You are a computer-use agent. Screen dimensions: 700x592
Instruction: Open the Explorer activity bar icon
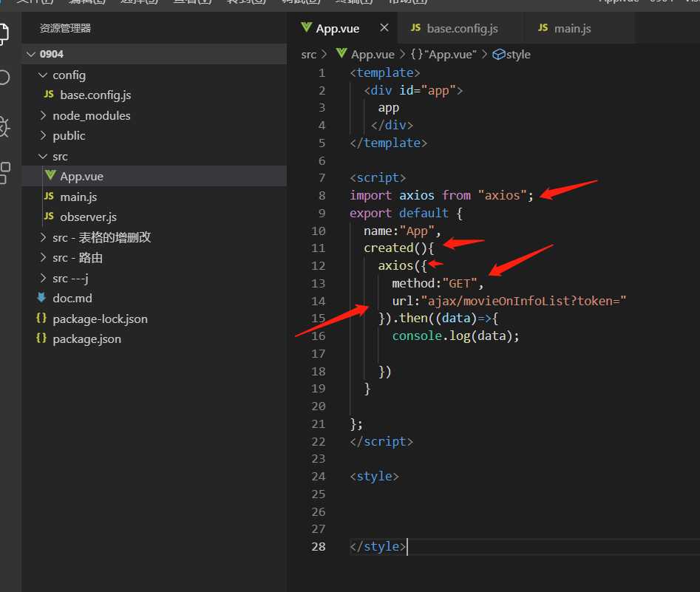(4, 33)
